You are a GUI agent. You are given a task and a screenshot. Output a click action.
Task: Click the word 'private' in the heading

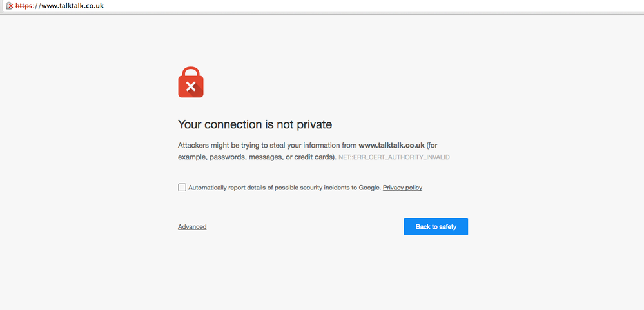314,124
